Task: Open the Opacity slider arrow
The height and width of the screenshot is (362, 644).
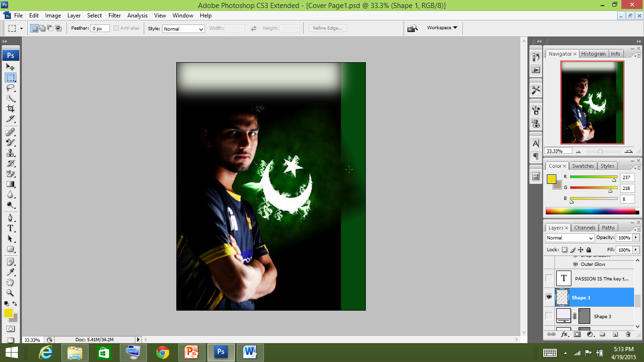Action: [x=636, y=238]
